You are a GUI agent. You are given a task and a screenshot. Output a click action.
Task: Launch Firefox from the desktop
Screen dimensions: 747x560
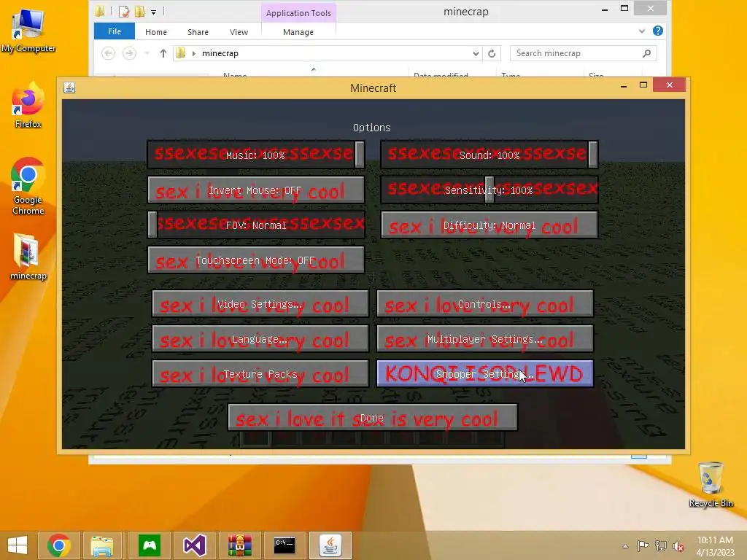coord(28,106)
